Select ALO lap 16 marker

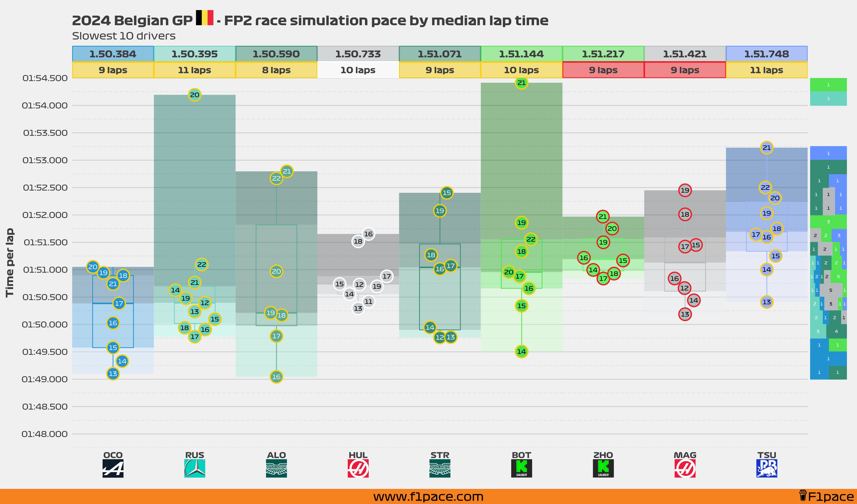(x=277, y=376)
